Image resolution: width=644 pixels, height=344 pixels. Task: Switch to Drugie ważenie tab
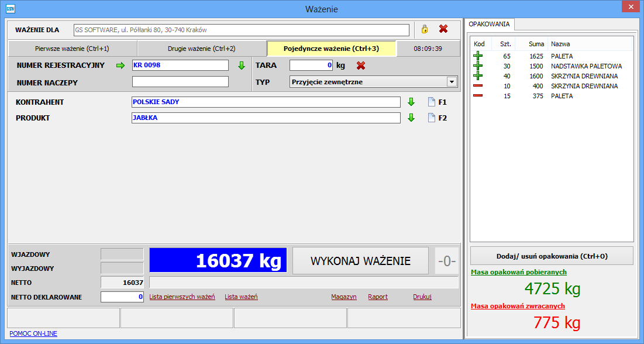click(202, 49)
